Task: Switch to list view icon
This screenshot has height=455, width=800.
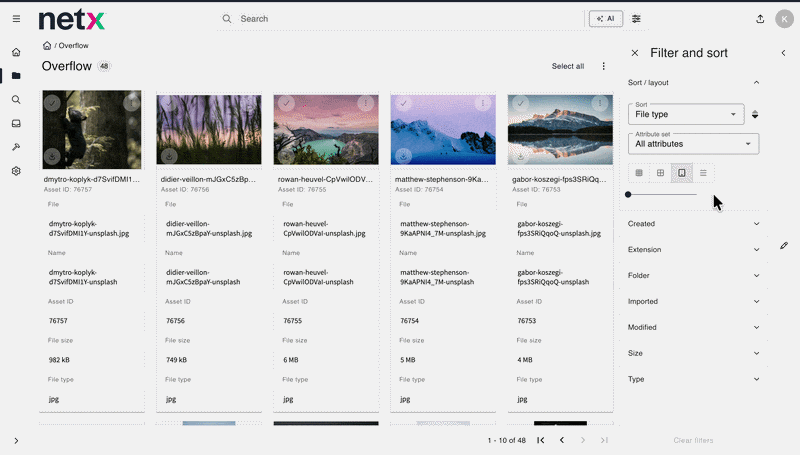Action: pyautogui.click(x=703, y=173)
